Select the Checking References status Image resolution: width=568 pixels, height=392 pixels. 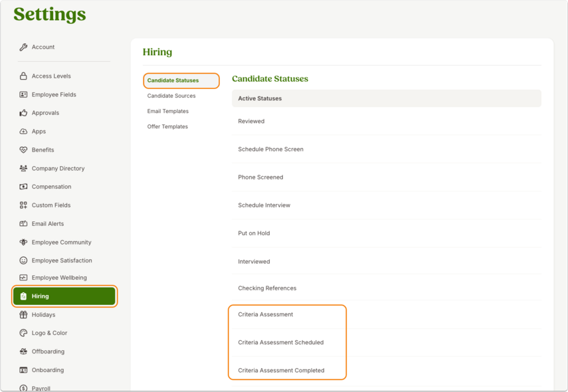click(387, 288)
